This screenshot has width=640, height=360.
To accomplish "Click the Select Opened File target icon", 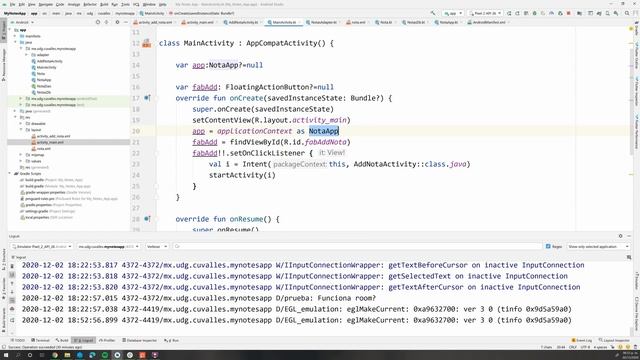I will point(98,22).
